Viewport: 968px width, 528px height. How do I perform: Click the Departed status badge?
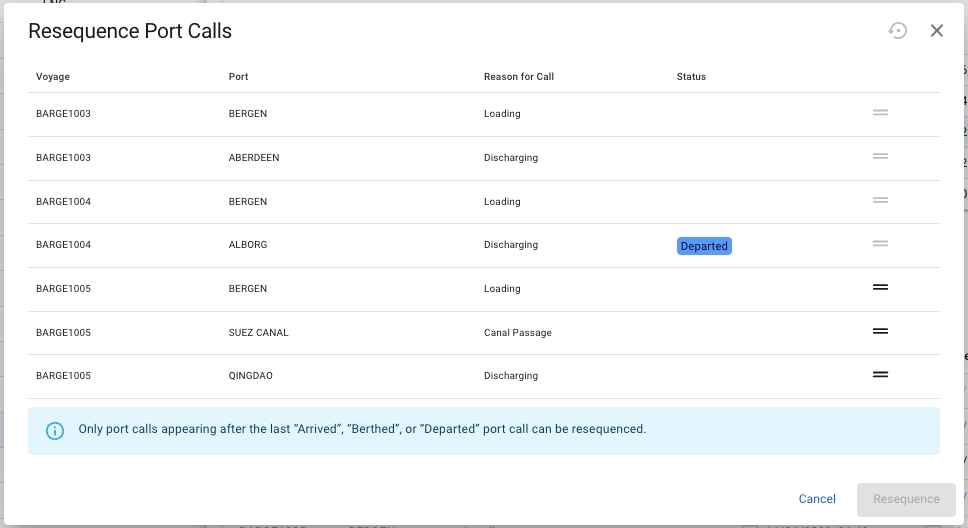[704, 246]
